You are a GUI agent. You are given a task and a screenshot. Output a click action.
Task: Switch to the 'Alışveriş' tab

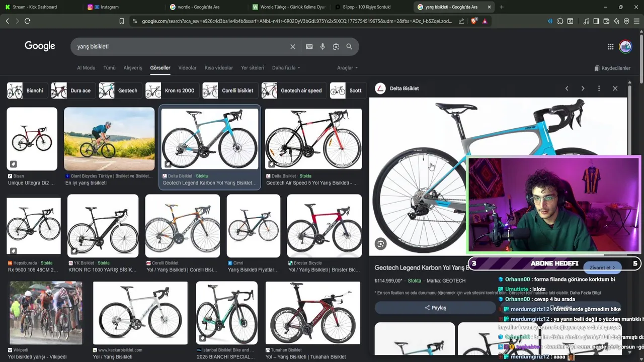[x=133, y=68]
